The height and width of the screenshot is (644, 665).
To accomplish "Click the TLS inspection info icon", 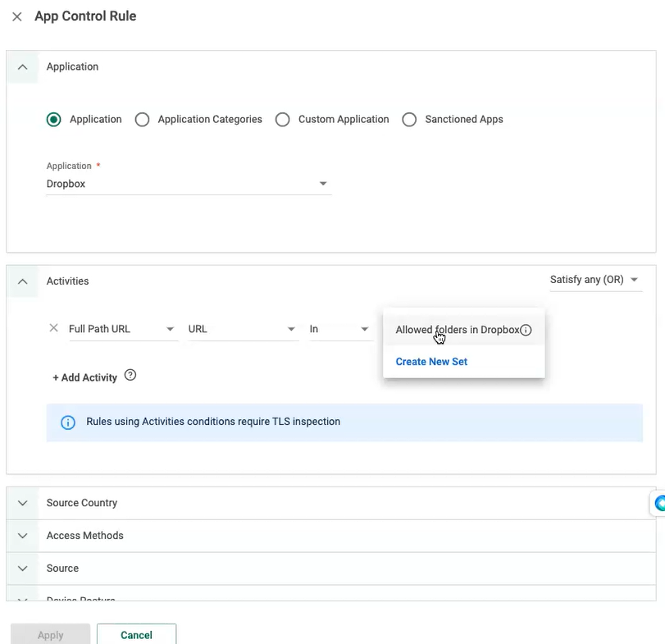I will [67, 421].
